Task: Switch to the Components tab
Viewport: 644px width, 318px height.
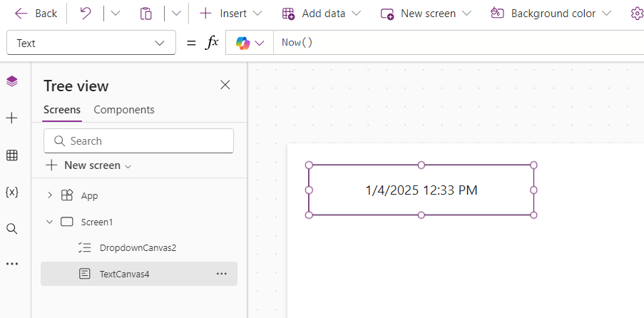Action: pos(124,110)
